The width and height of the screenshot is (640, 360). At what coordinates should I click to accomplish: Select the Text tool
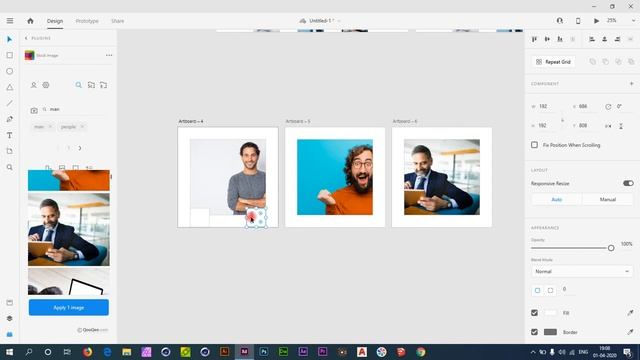click(x=9, y=135)
